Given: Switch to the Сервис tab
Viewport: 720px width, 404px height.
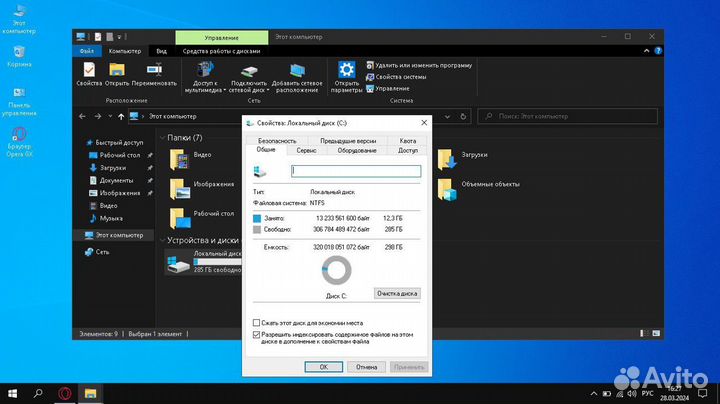Looking at the screenshot, I should tap(306, 150).
